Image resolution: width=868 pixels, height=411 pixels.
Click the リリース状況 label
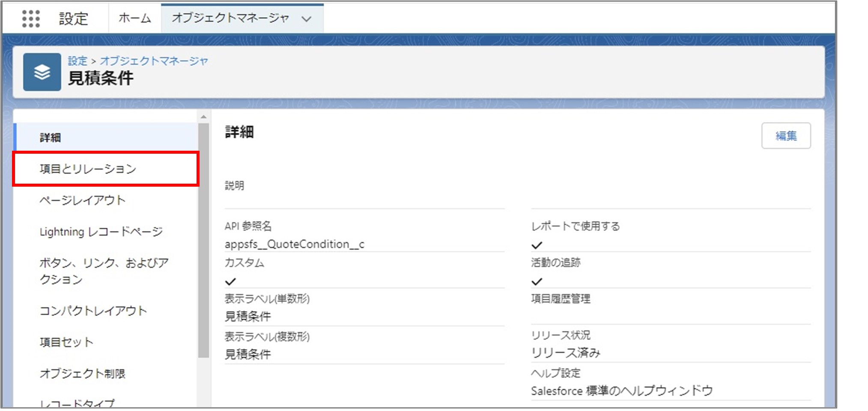pyautogui.click(x=561, y=335)
